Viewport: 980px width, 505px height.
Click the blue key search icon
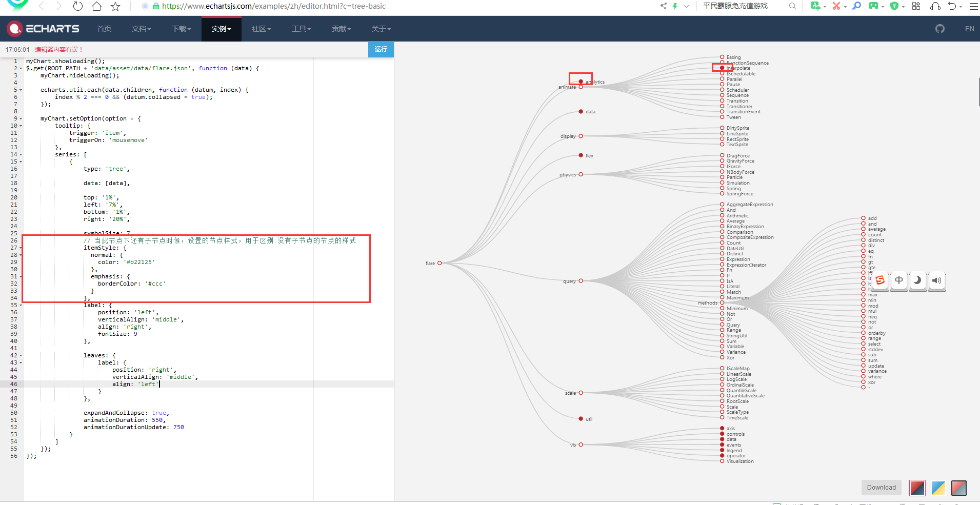tap(856, 6)
